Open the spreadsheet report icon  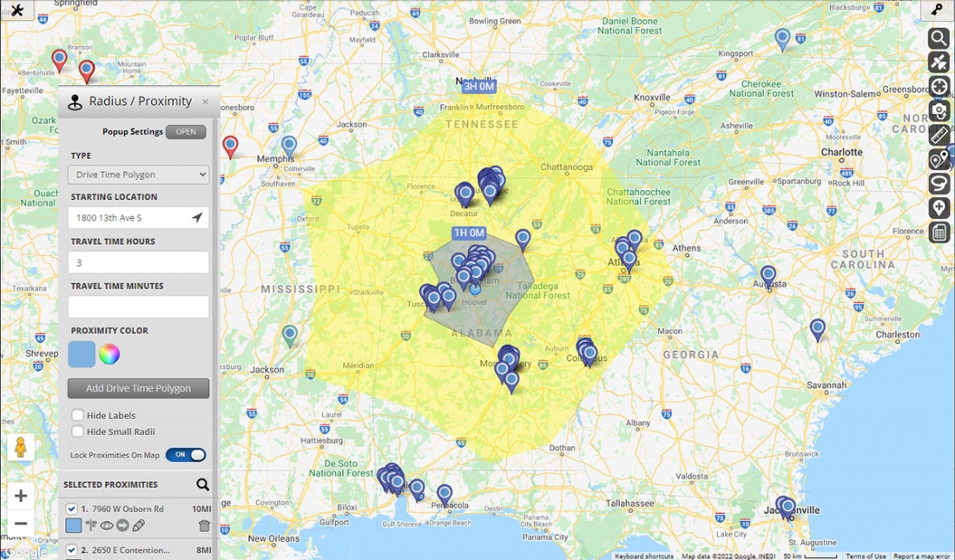(939, 232)
